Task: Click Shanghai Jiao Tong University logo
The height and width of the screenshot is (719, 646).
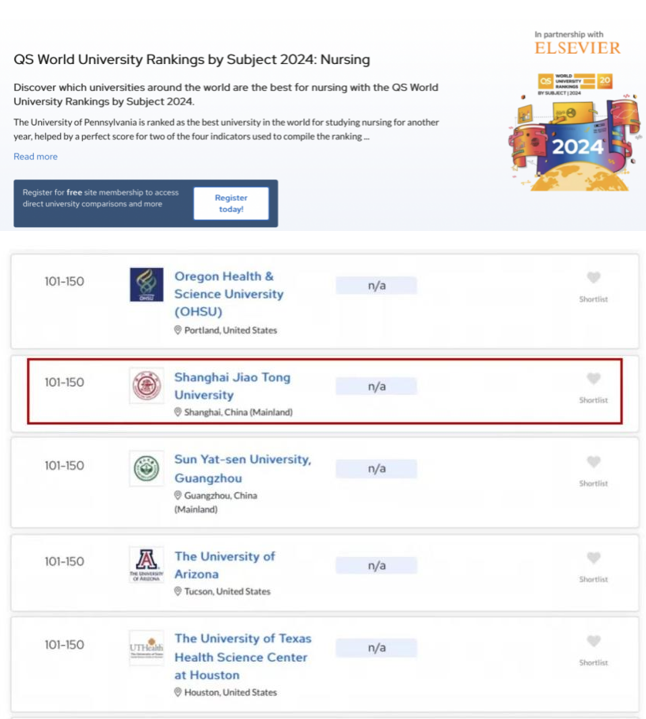Action: coord(146,386)
